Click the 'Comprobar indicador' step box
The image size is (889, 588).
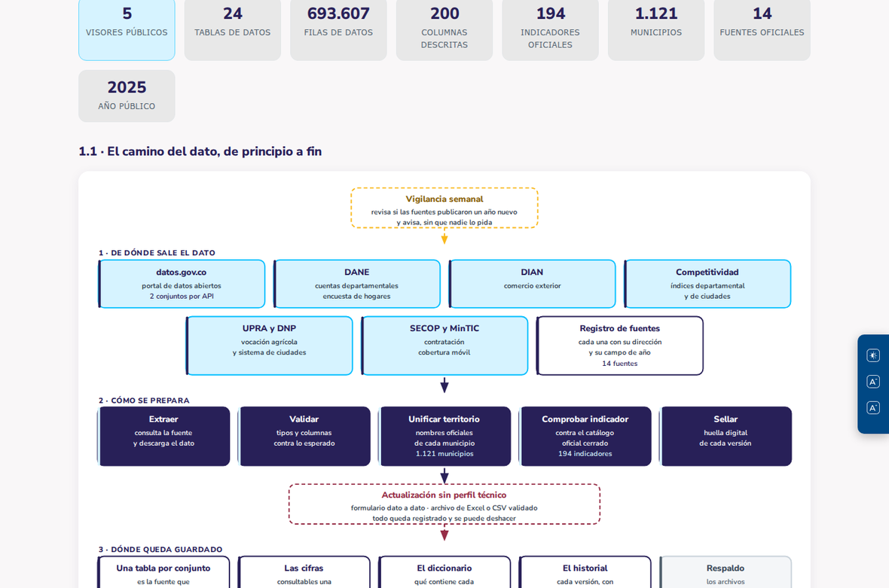point(585,436)
